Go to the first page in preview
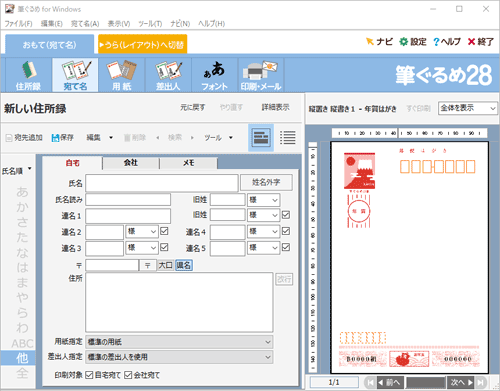The width and height of the screenshot is (500, 391). (370, 382)
